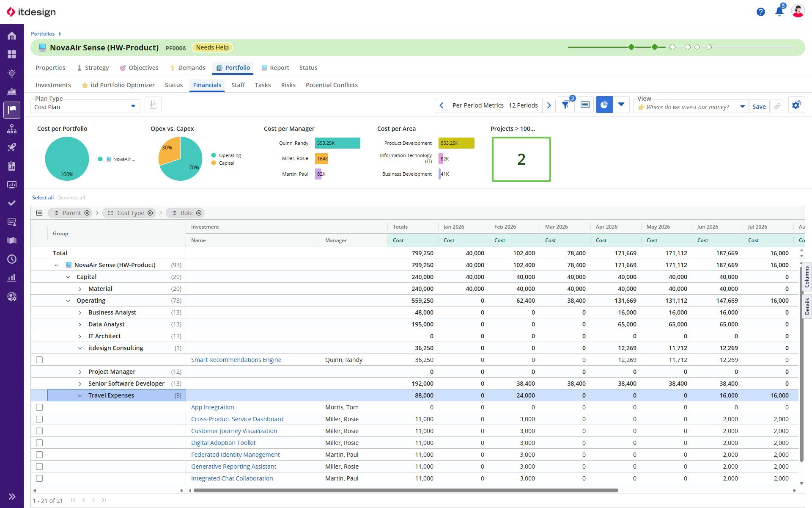
Task: Check the Federated Identity Management checkbox
Action: tap(39, 455)
